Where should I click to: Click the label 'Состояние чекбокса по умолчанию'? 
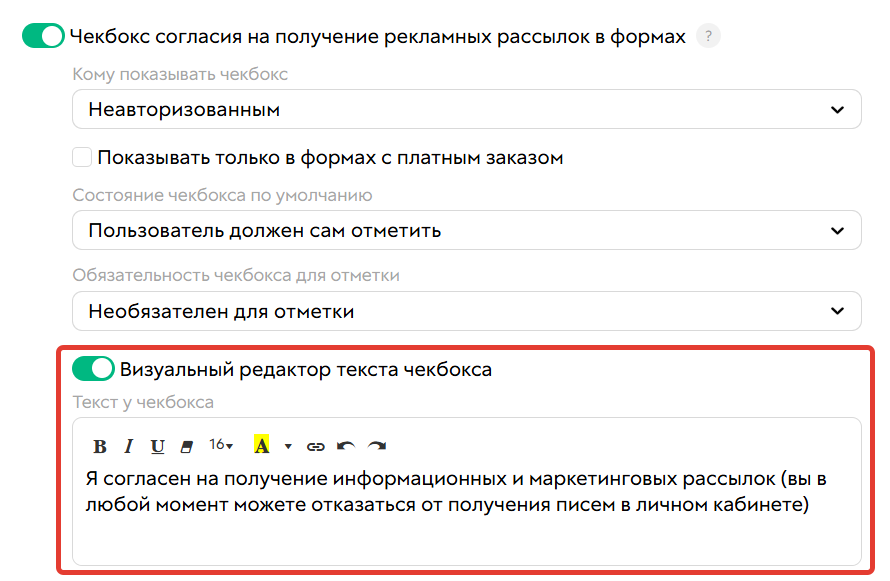222,195
